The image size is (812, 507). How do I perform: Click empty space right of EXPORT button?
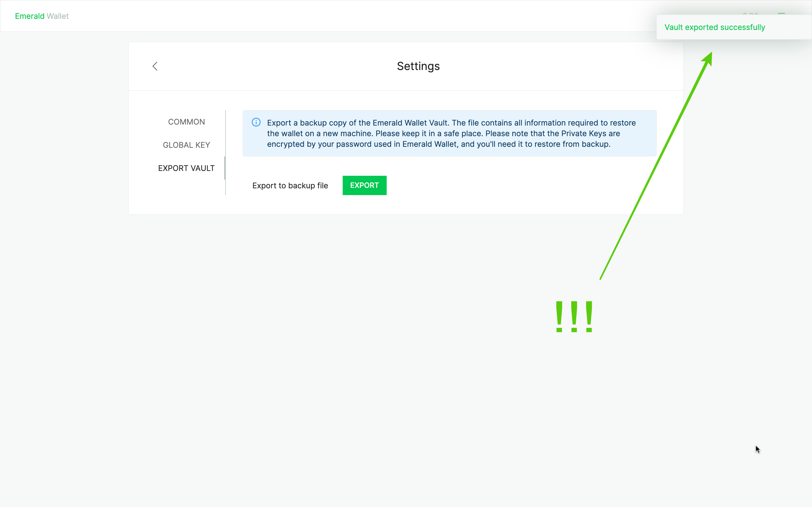click(503, 185)
